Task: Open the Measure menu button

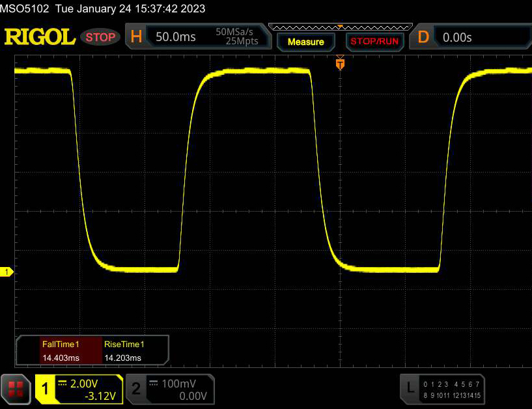Action: [305, 42]
